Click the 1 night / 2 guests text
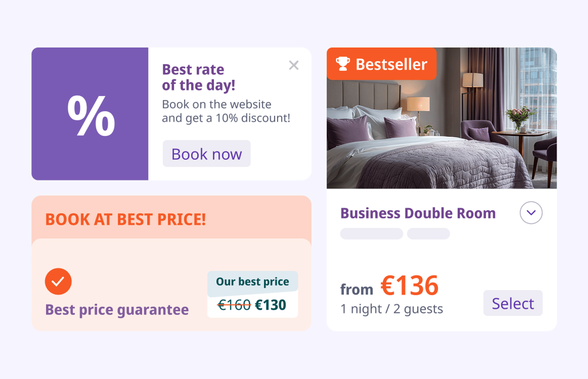 [x=392, y=309]
